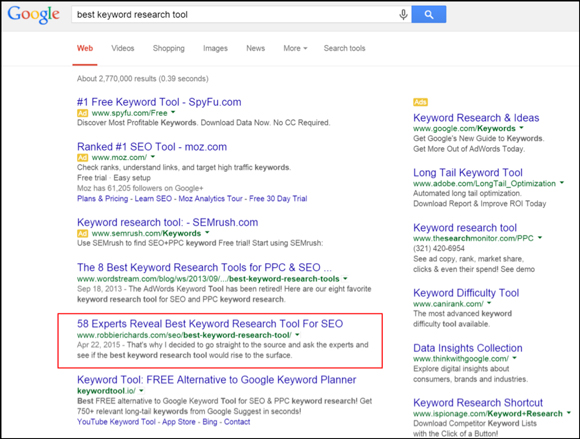Click the yellow Ads label in sidebar
580x439 pixels.
(421, 102)
